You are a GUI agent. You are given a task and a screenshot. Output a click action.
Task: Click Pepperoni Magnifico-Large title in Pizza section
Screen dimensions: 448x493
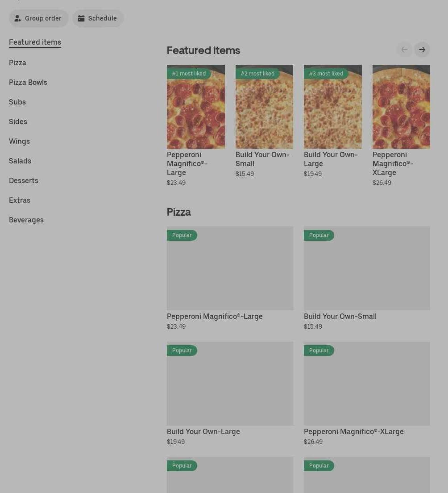pos(215,316)
